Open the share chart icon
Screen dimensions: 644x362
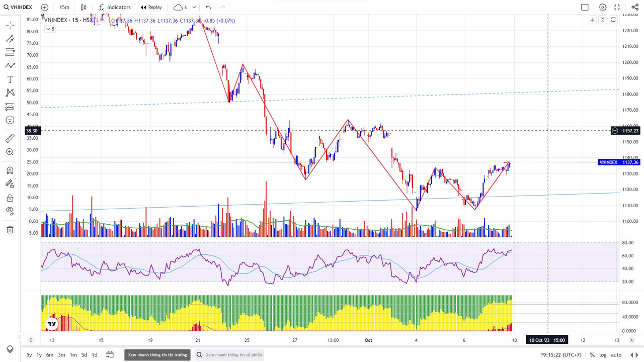634,7
